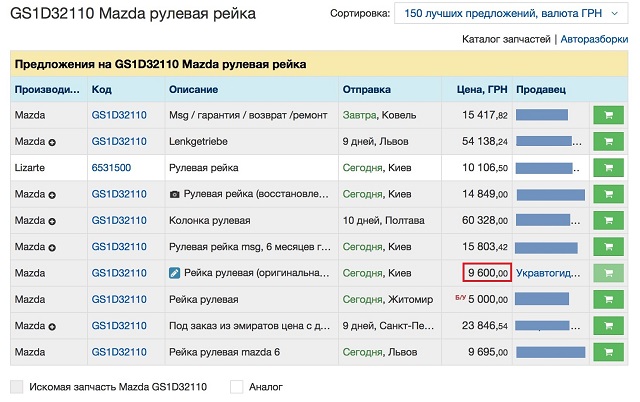Add the 15 417,82 Ковель offer to cart
The height and width of the screenshot is (402, 640).
pyautogui.click(x=607, y=116)
